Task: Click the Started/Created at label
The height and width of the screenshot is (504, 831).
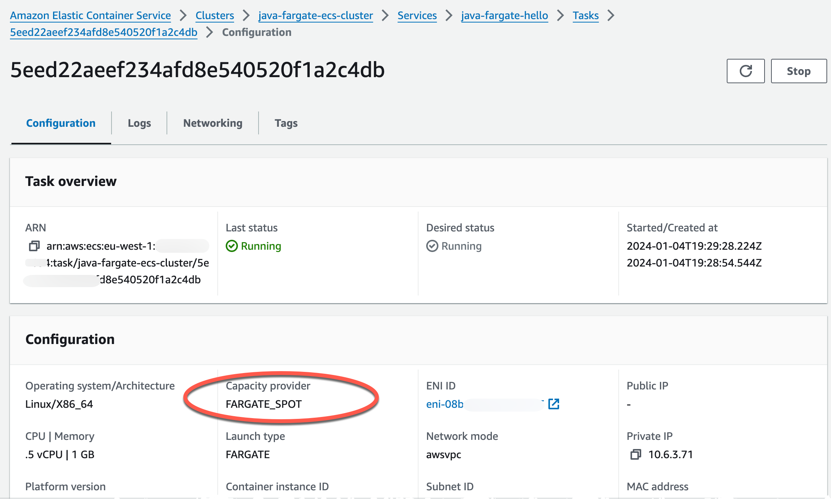Action: click(x=672, y=228)
